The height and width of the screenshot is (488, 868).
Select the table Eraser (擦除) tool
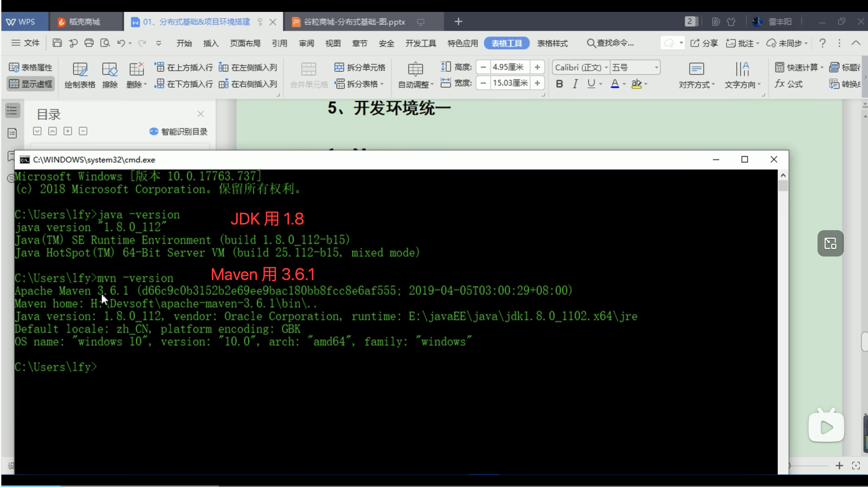point(110,70)
